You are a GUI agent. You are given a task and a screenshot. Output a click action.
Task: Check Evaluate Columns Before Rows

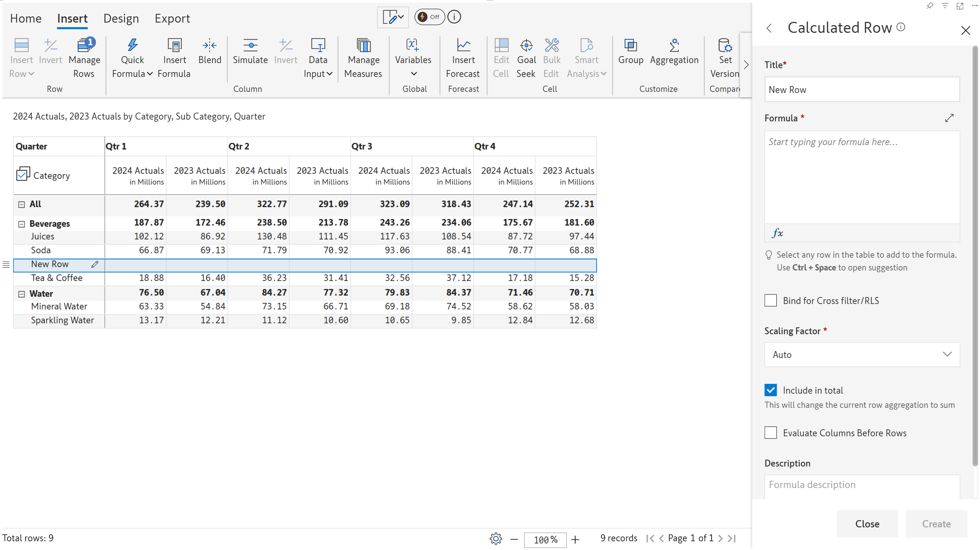(x=771, y=432)
